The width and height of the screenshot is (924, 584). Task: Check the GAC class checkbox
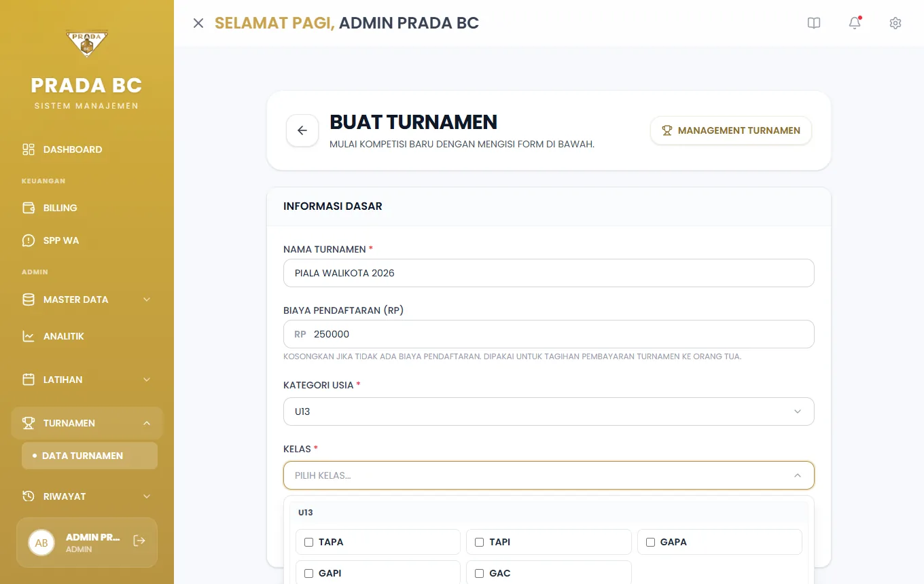click(479, 573)
